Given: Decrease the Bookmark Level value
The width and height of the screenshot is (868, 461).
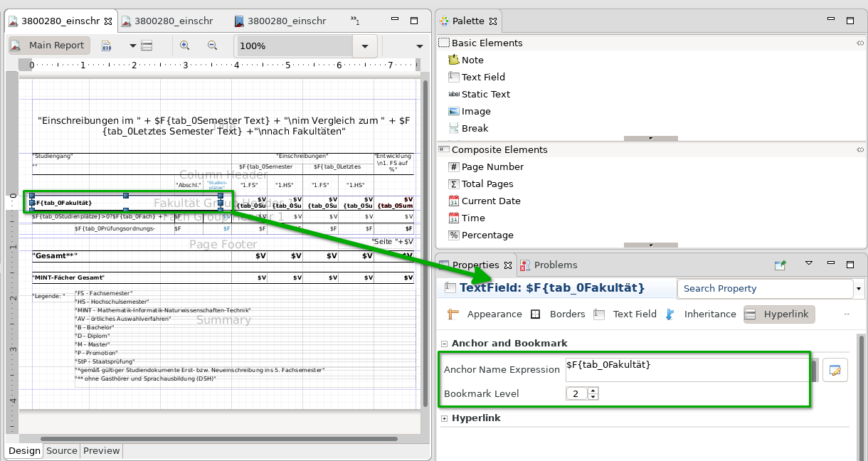Looking at the screenshot, I should pos(593,397).
